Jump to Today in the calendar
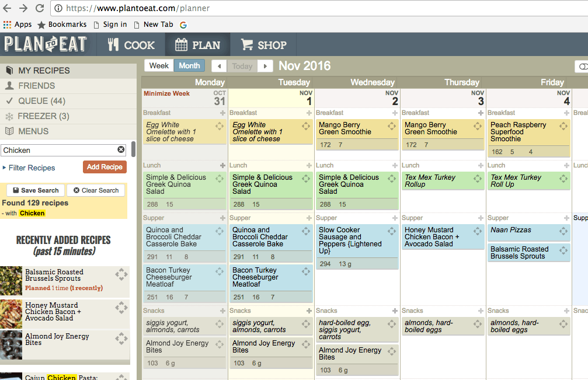The height and width of the screenshot is (380, 588). click(242, 67)
